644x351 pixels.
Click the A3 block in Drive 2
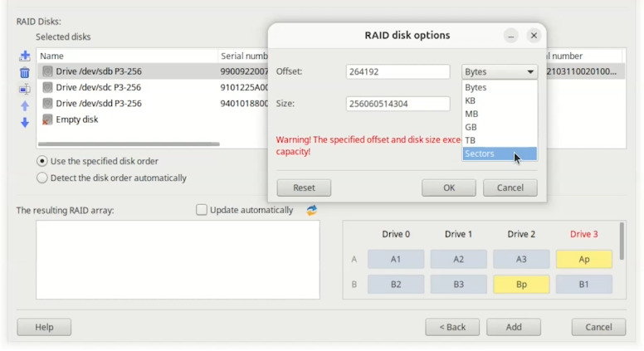521,260
